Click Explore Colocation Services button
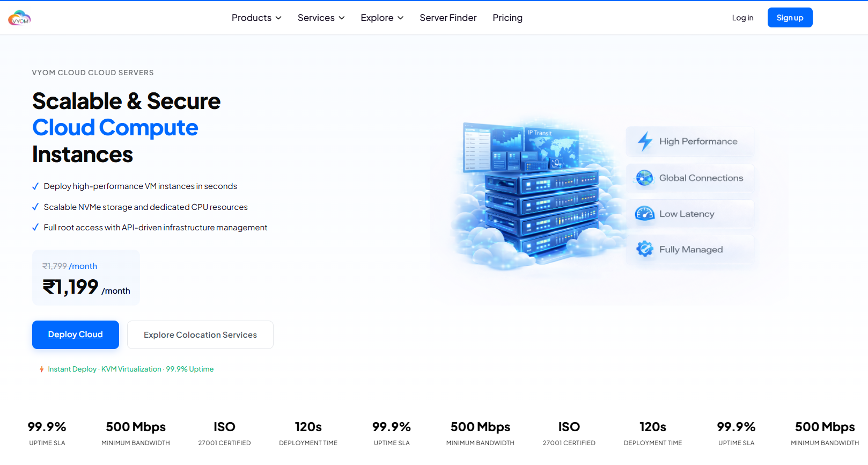This screenshot has height=465, width=868. (x=200, y=335)
